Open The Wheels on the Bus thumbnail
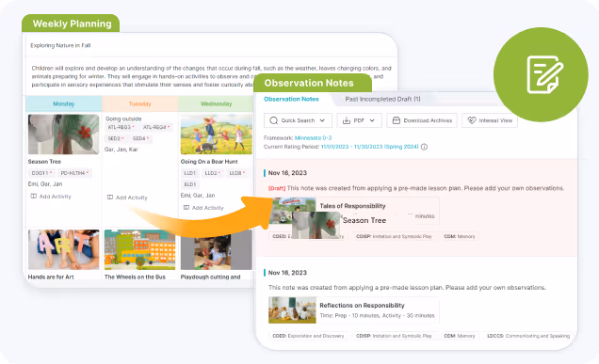The width and height of the screenshot is (599, 364). pos(139,249)
